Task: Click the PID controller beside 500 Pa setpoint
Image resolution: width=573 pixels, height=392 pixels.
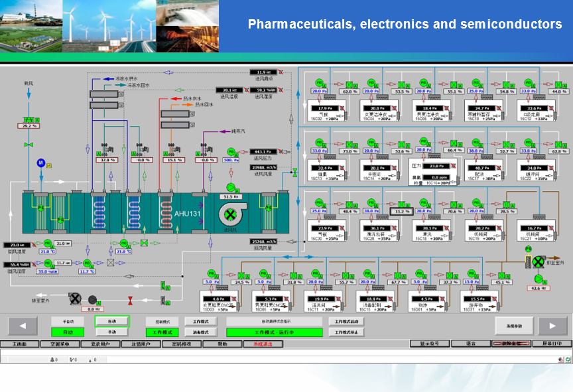Action: [x=231, y=152]
